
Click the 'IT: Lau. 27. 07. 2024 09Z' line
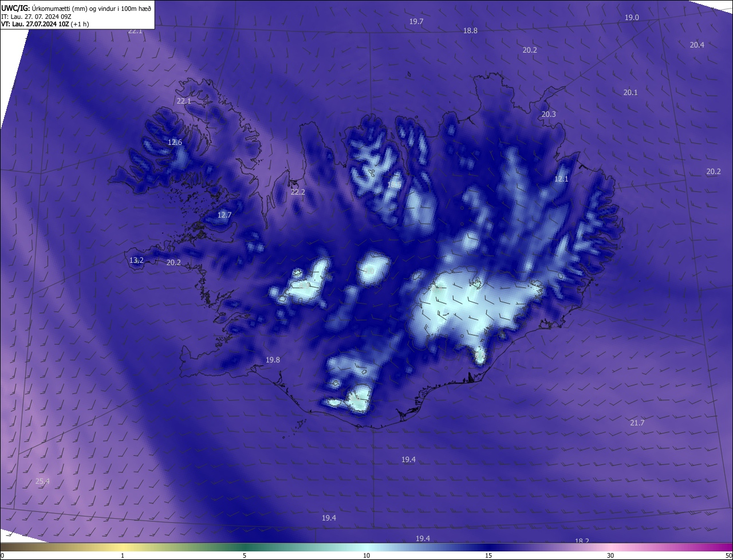[x=37, y=16]
